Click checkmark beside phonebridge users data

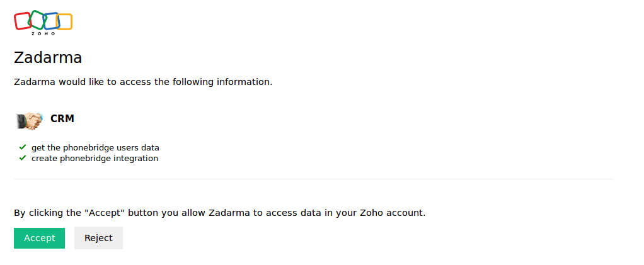tap(23, 147)
